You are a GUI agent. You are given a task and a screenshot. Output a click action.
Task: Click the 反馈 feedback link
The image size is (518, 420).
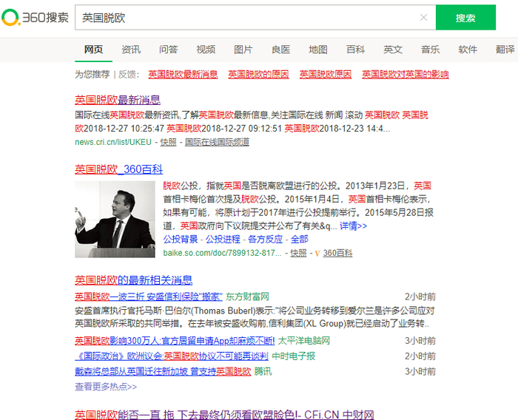[x=127, y=74]
